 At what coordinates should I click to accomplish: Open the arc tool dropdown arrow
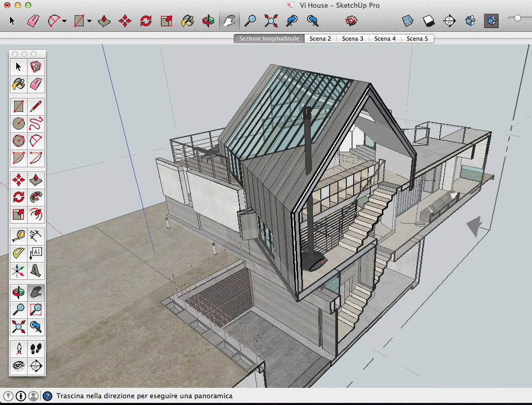tap(64, 21)
